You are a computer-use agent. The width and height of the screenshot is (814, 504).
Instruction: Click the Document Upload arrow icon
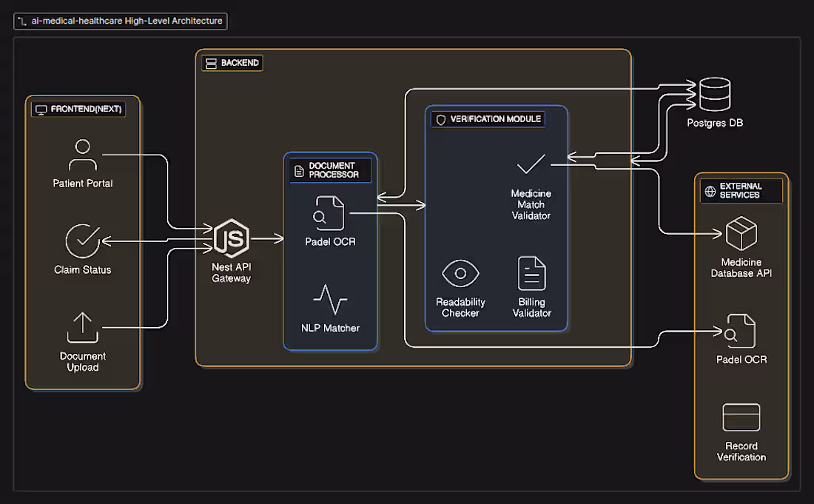(x=83, y=328)
